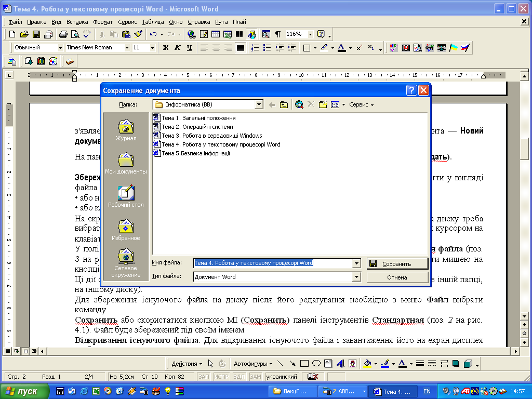Click the Отмена button
Screen dimensions: 532x399
click(x=397, y=277)
